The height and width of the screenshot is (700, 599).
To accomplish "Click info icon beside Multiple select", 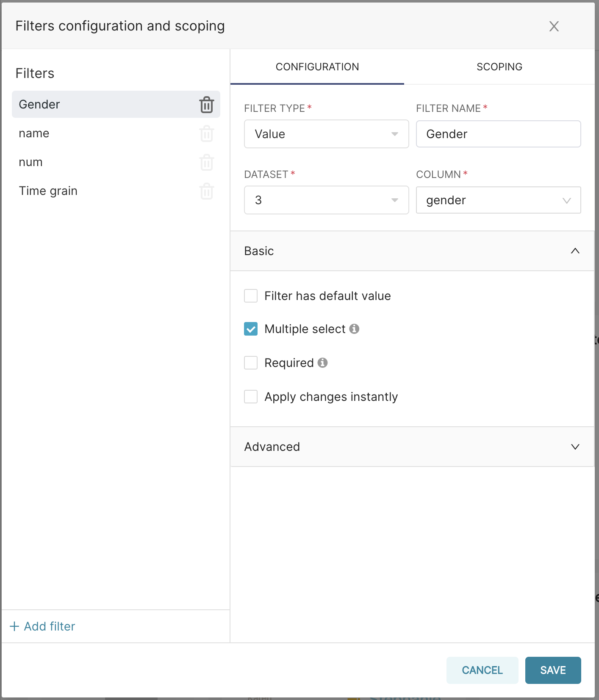I will (x=354, y=329).
